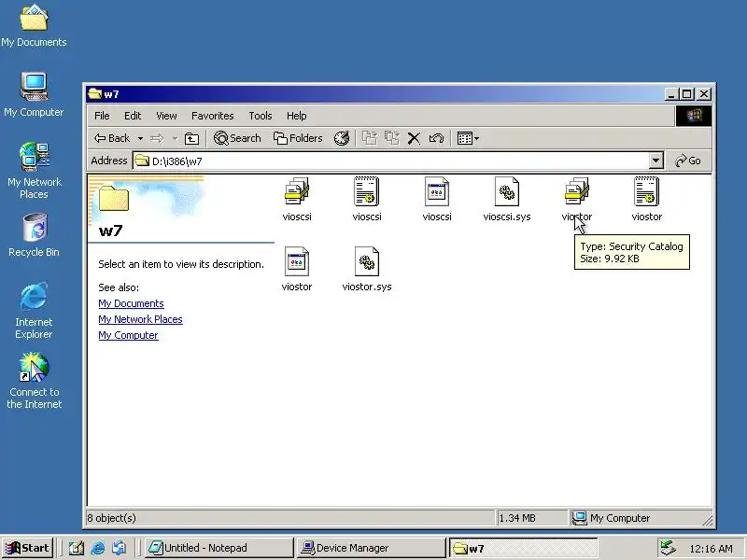Open the Recycle Bin desktop icon

34,235
